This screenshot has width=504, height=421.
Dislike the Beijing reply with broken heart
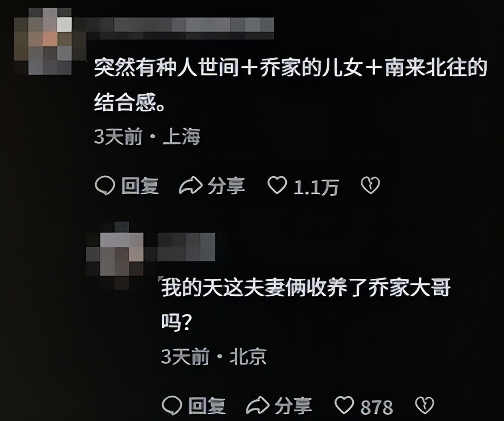pyautogui.click(x=425, y=405)
